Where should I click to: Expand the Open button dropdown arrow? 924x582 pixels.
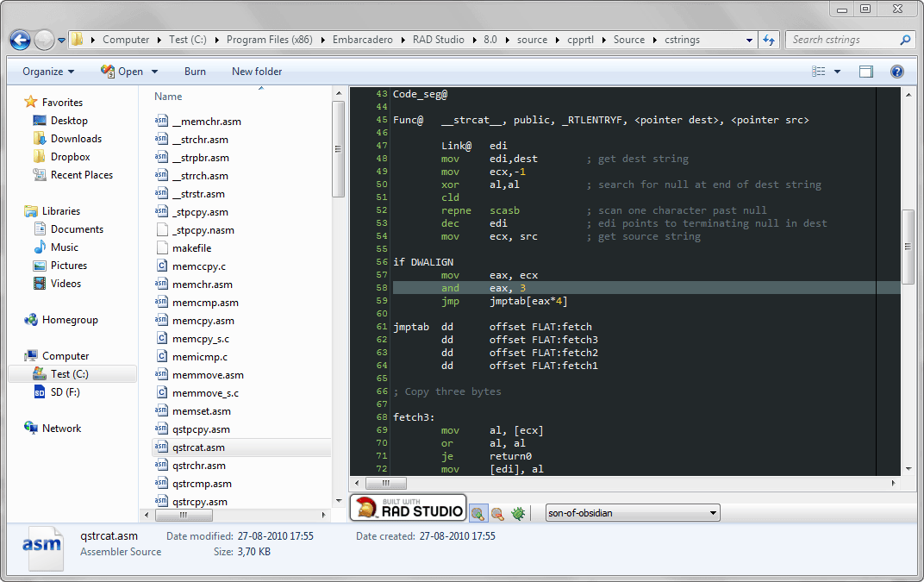(x=155, y=72)
